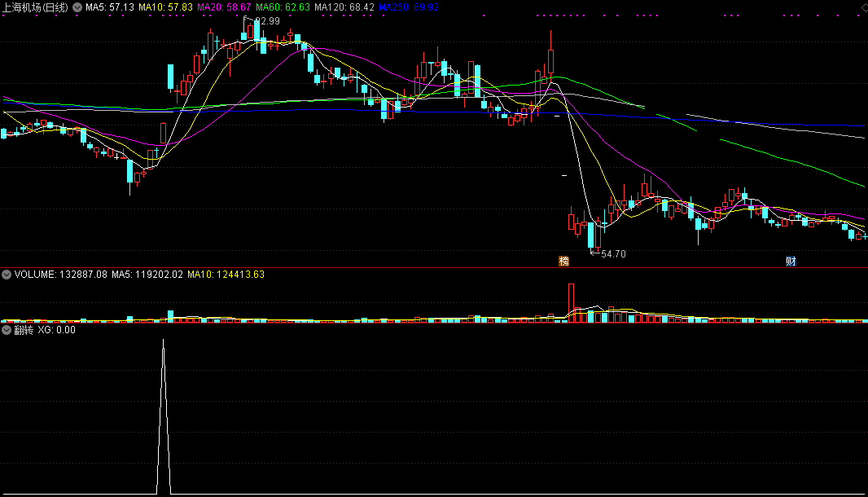Click the VOLUME: 132887.08 value
868x497 pixels.
[x=61, y=275]
